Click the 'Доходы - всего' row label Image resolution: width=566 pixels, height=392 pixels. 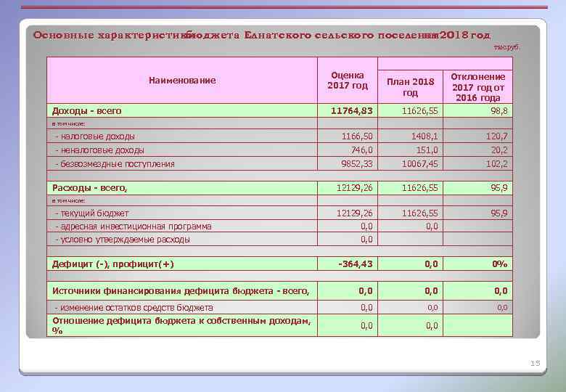point(86,111)
